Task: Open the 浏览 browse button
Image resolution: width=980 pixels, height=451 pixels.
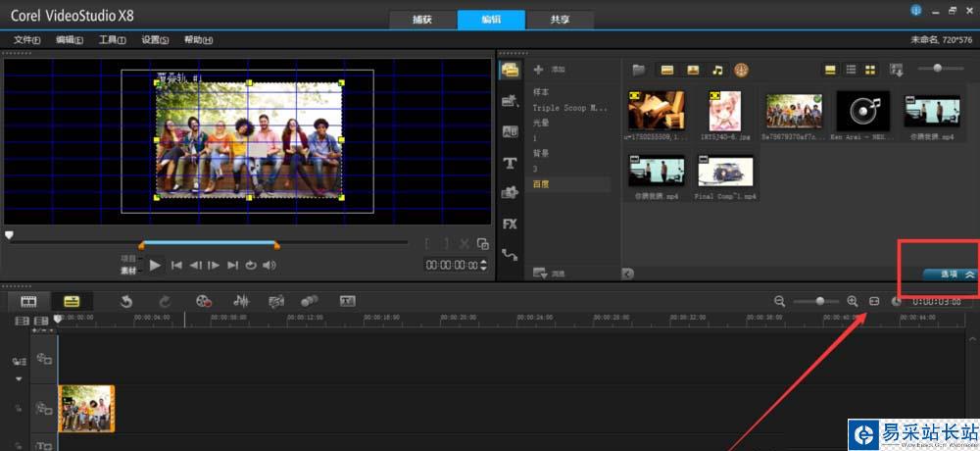Action: click(x=548, y=274)
